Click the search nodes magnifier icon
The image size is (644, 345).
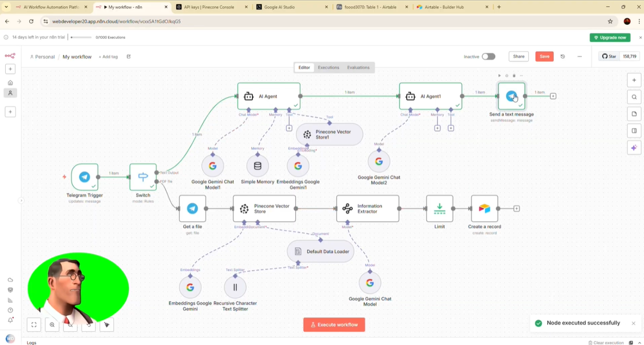click(x=634, y=97)
